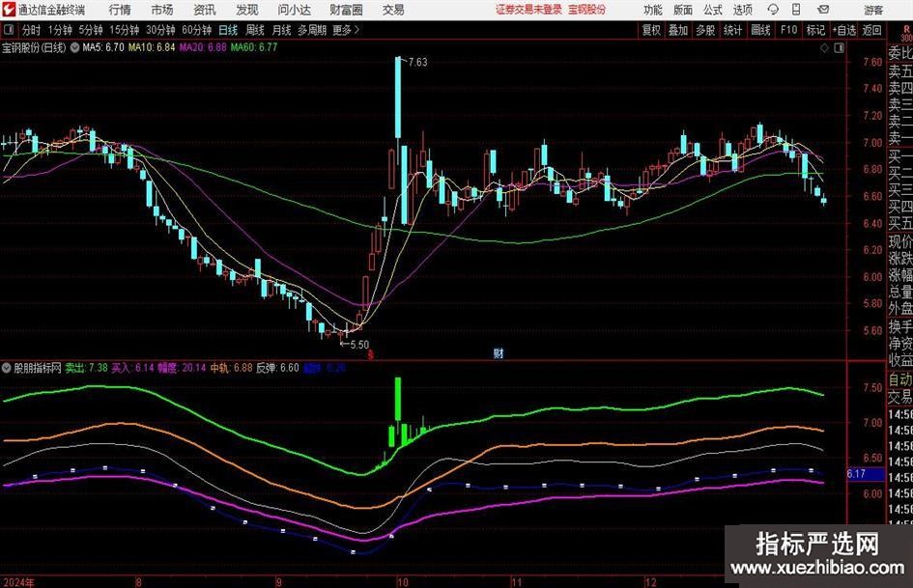This screenshot has width=913, height=588.
Task: Click the 自动交易 side panel label
Action: (900, 388)
